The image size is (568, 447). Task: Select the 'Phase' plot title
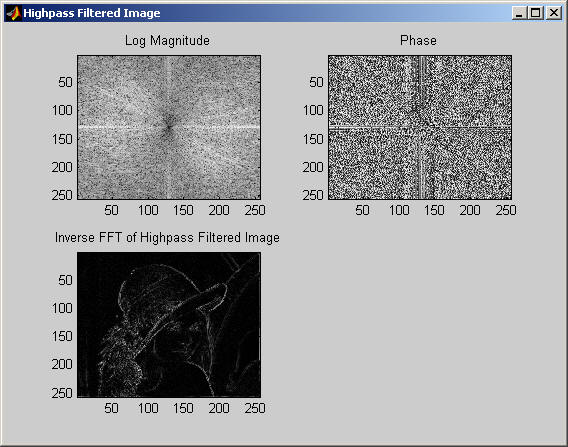coord(418,40)
